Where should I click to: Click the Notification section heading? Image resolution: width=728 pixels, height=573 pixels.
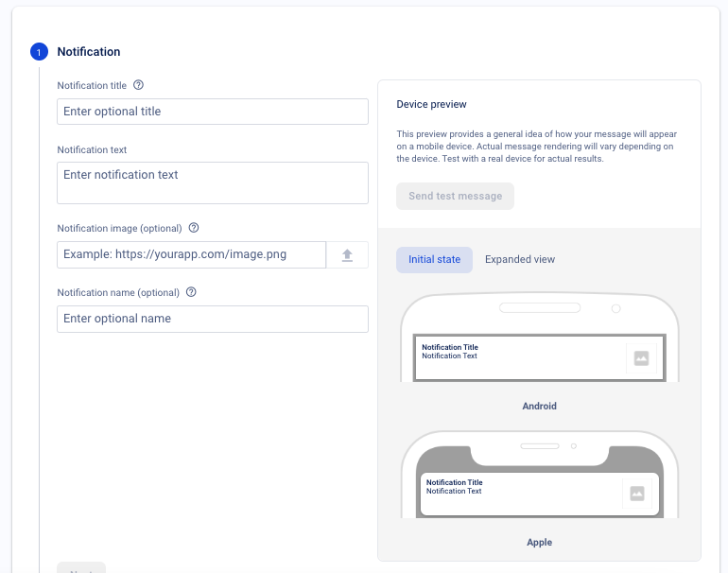coord(89,52)
